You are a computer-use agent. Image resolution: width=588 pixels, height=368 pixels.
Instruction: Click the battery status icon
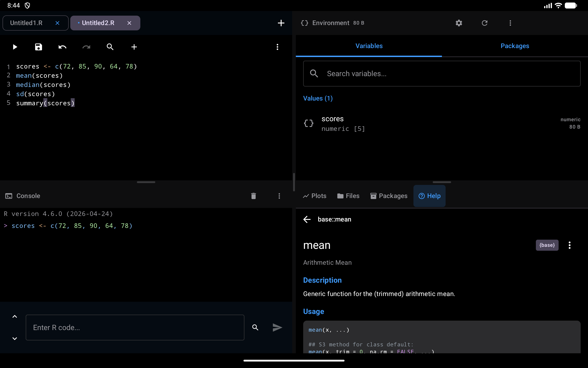point(571,5)
